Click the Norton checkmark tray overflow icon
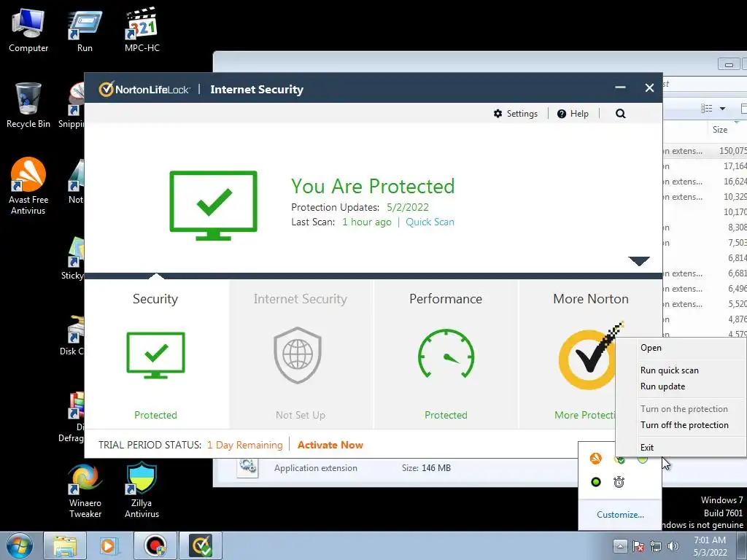Image resolution: width=747 pixels, height=560 pixels. pos(619,459)
